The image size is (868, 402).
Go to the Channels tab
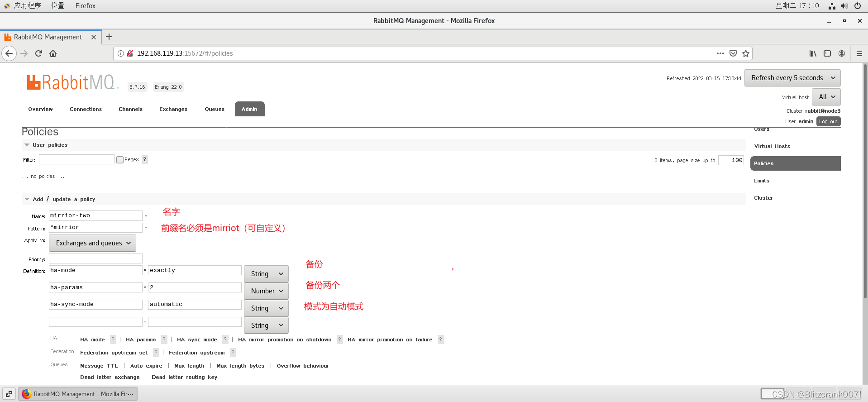point(130,109)
